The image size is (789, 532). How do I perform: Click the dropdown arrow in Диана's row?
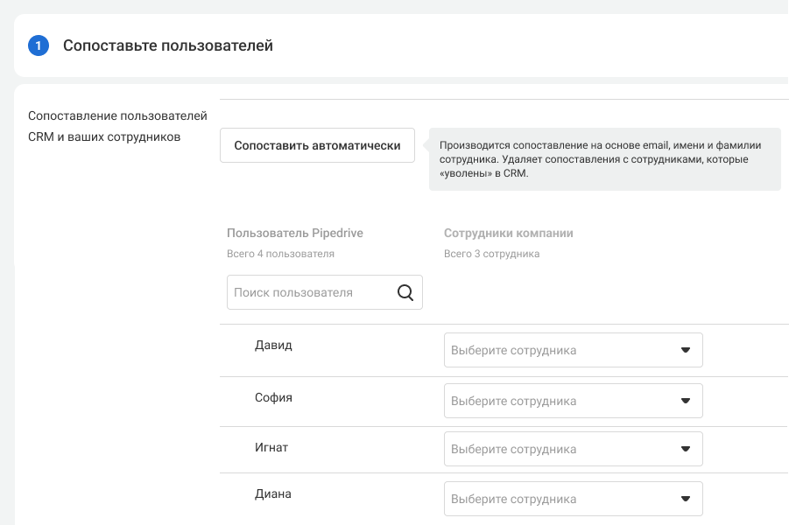pos(685,500)
